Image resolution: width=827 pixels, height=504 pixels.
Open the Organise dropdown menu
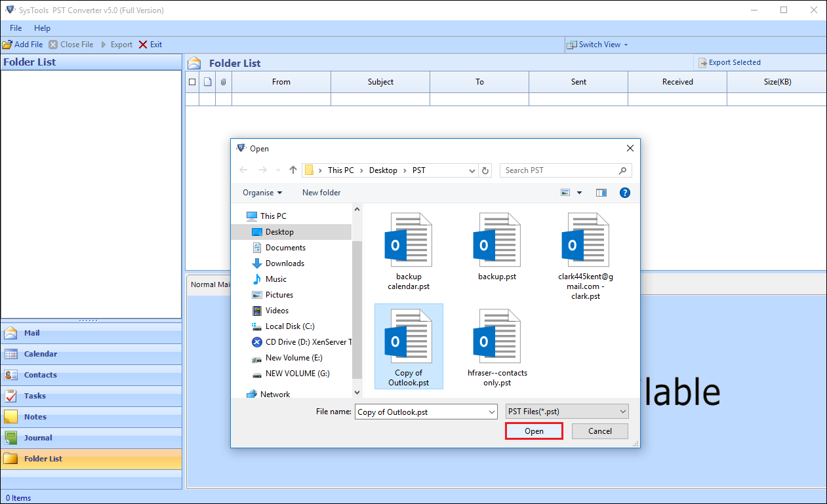pyautogui.click(x=262, y=193)
